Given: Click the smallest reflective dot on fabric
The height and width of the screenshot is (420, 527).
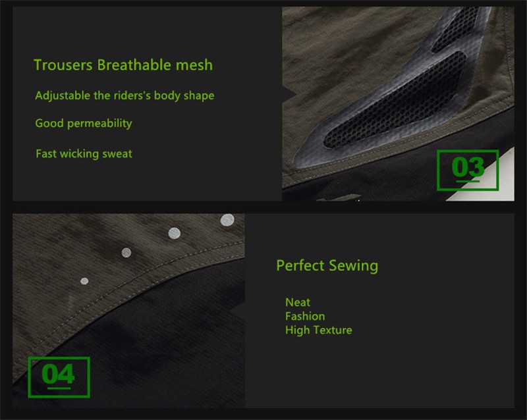Looking at the screenshot, I should point(84,281).
